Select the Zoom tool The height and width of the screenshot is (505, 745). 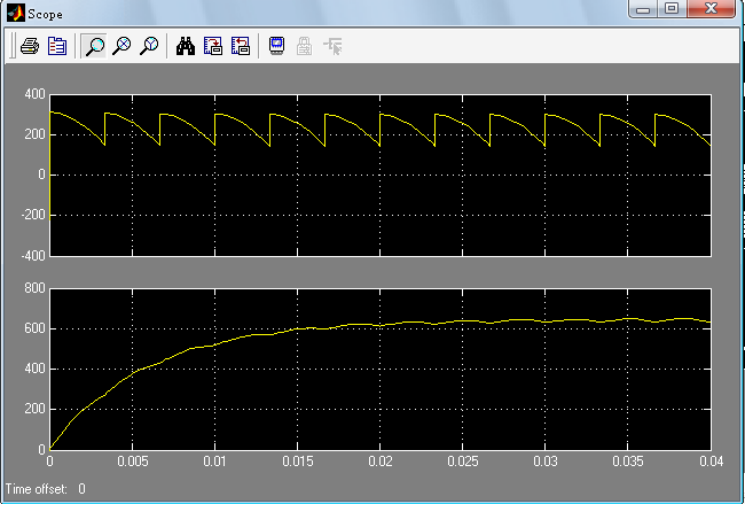click(x=94, y=46)
